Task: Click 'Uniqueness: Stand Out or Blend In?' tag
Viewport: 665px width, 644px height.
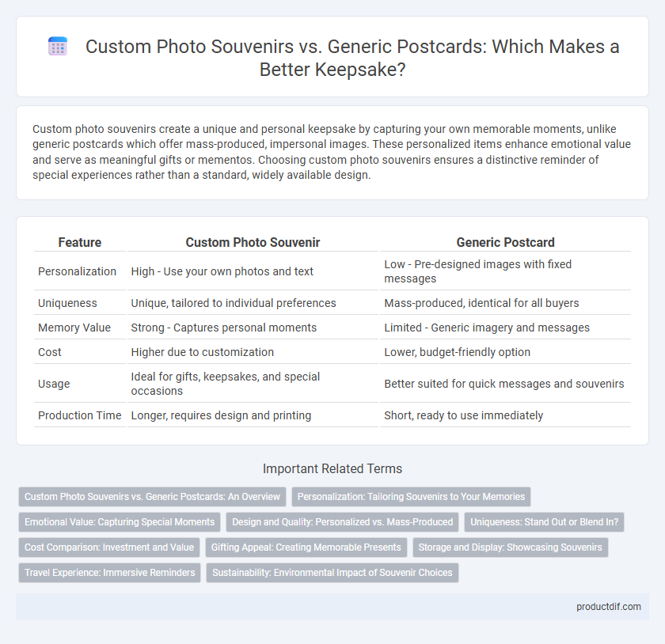Action: (544, 522)
